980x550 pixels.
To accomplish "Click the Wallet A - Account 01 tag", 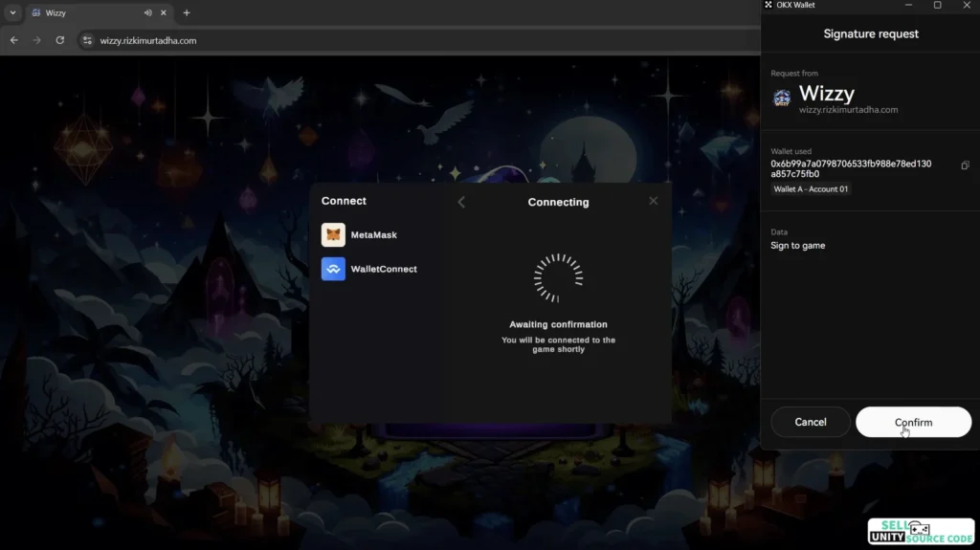I will click(x=811, y=189).
